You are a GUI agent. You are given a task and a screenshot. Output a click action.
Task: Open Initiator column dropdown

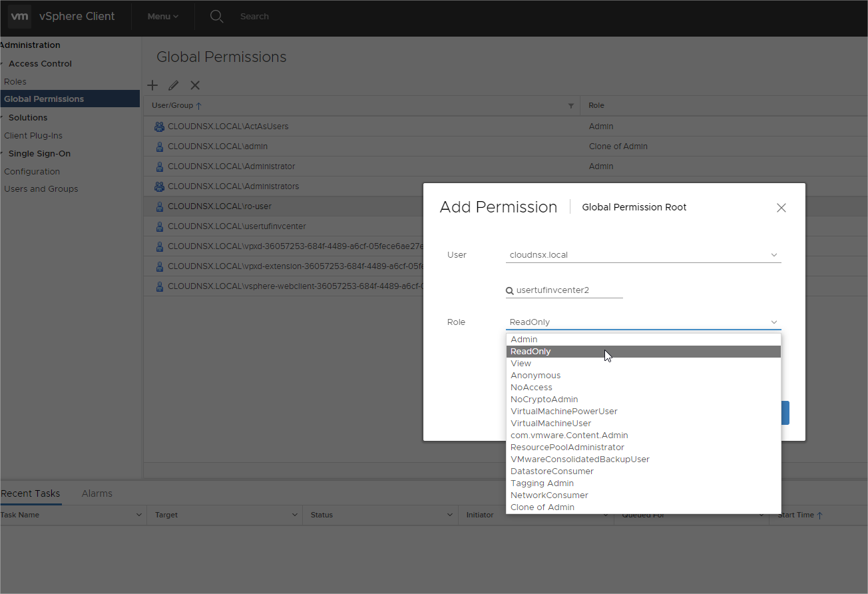pos(606,515)
